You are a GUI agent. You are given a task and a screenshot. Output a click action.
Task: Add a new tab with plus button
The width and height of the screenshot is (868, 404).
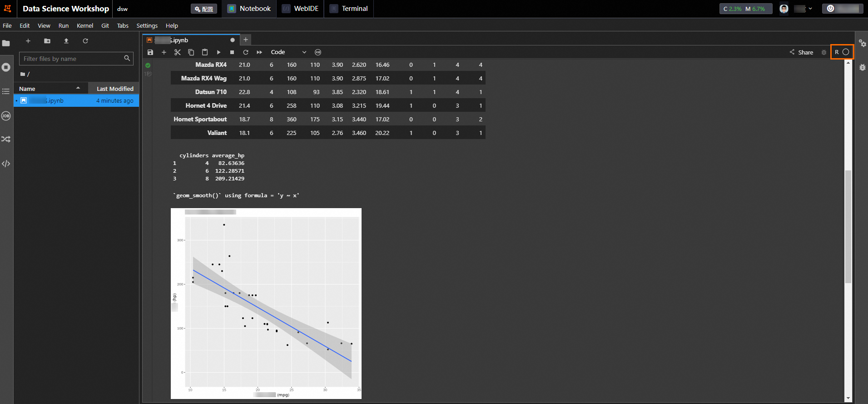(x=246, y=40)
